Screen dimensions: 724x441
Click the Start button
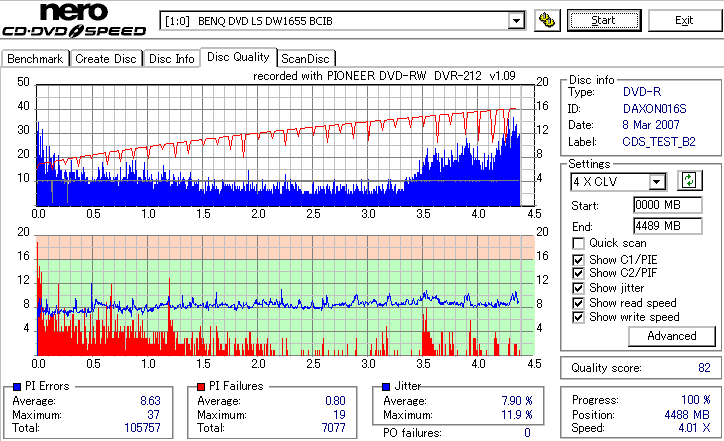tap(604, 20)
